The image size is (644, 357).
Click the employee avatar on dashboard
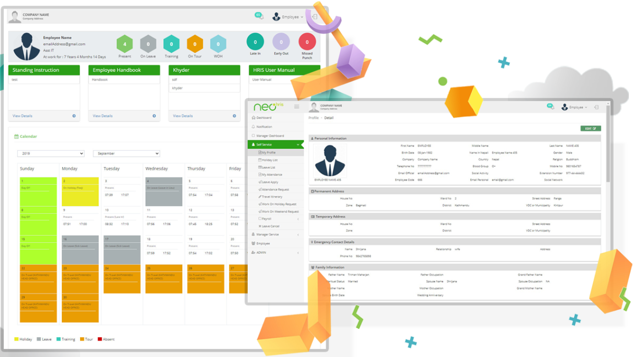tap(27, 46)
